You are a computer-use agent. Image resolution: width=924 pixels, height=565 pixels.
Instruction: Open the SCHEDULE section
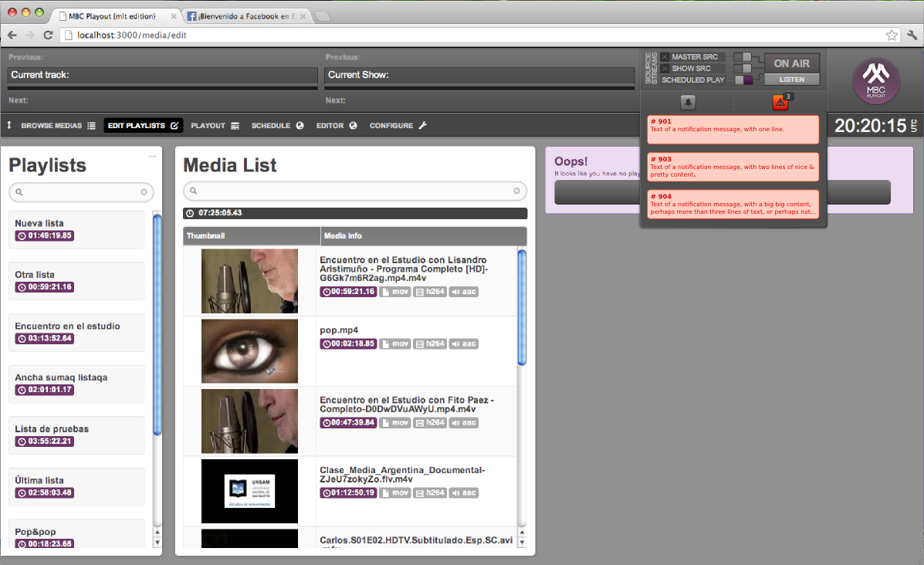pyautogui.click(x=277, y=126)
